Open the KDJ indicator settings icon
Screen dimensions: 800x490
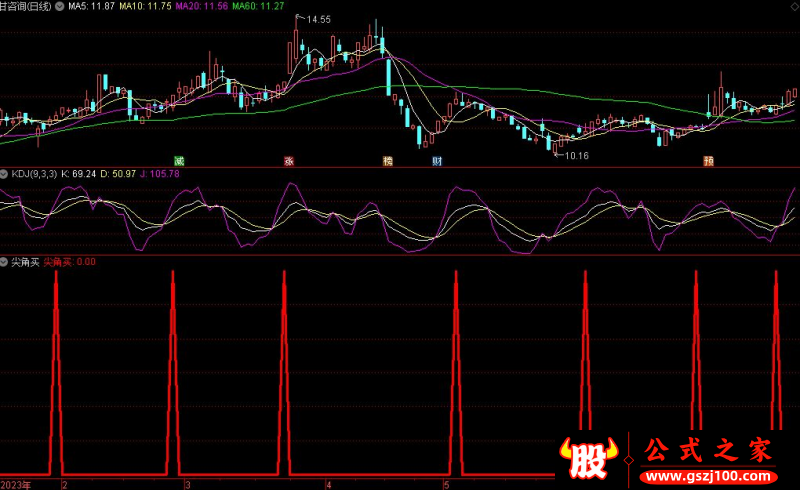[5, 174]
